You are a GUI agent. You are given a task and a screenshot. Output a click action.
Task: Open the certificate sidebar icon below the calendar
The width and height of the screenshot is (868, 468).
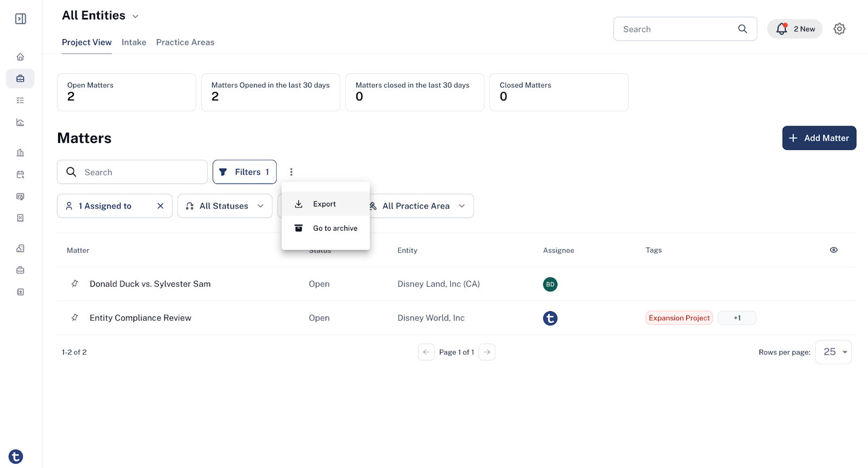click(20, 196)
